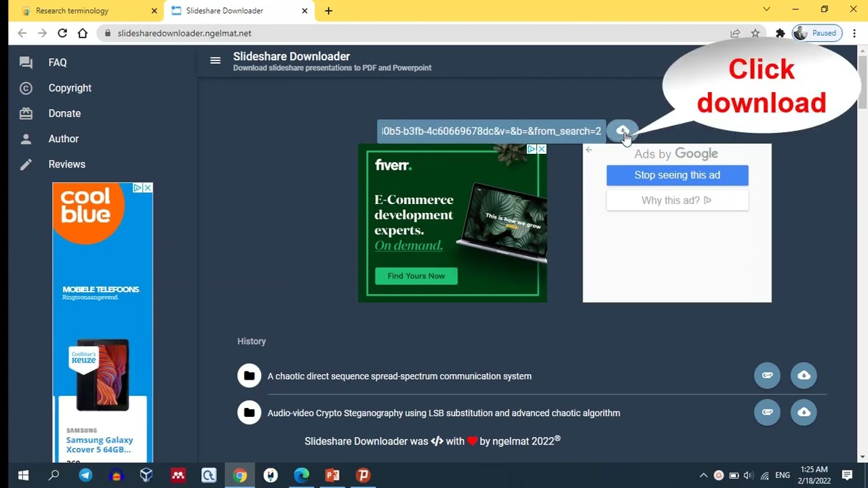
Task: Reload the current page
Action: click(x=62, y=33)
